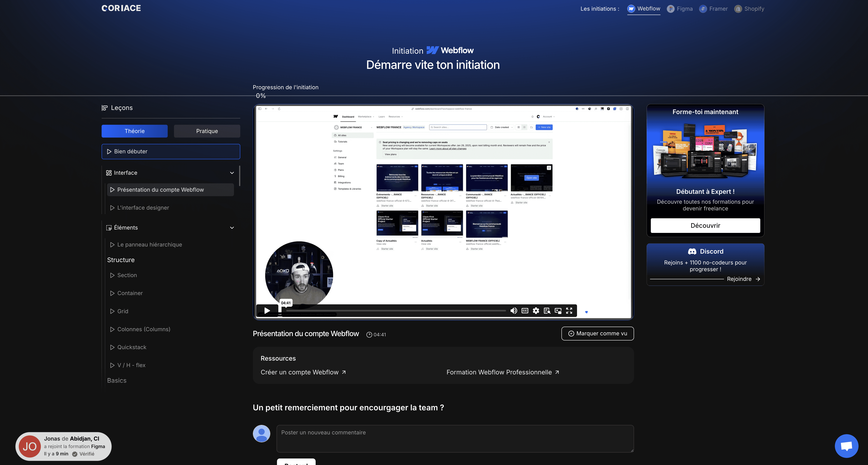Play the lesson video
Image resolution: width=868 pixels, height=465 pixels.
coord(267,311)
